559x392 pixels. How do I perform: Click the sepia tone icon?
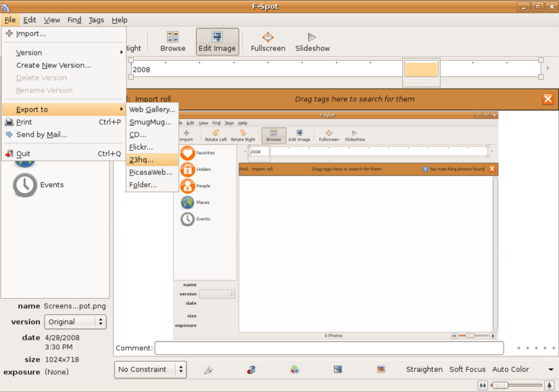(381, 369)
